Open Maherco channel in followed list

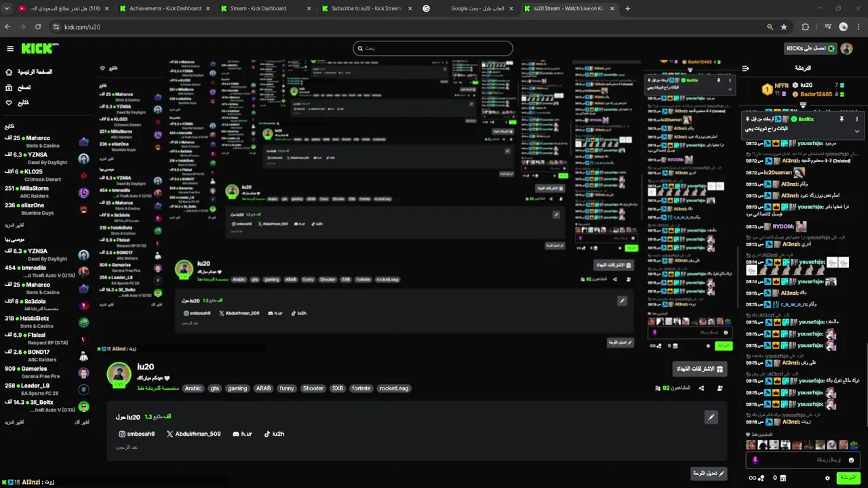pos(45,141)
